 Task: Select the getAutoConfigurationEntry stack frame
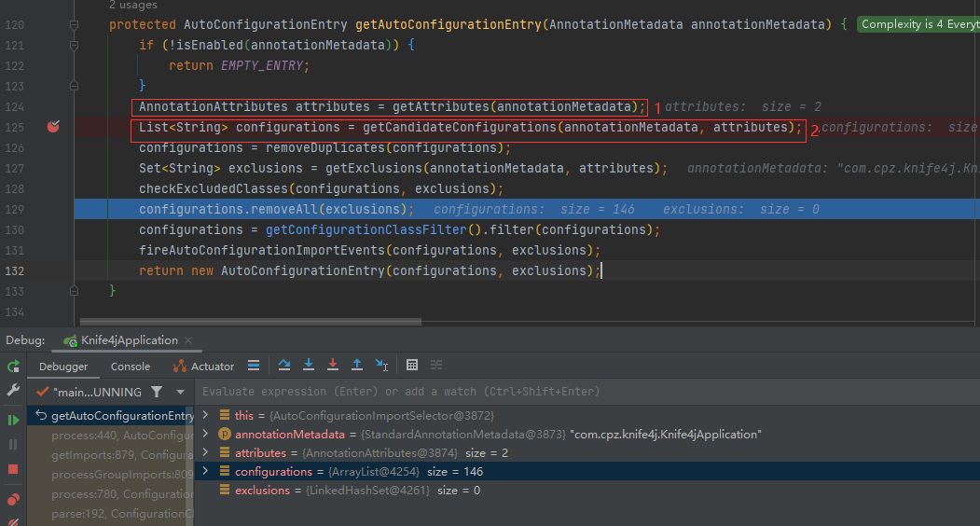point(111,415)
